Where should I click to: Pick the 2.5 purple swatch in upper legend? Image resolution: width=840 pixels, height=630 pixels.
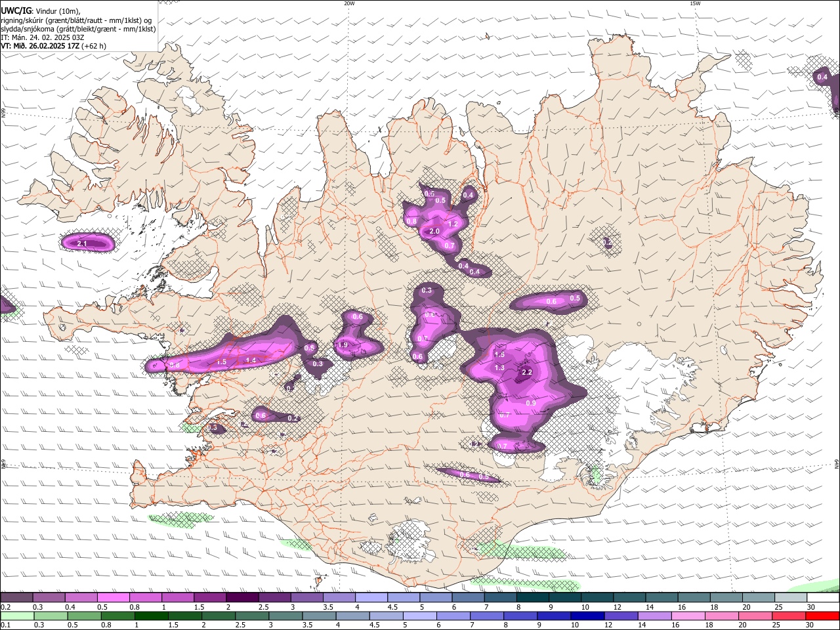274,597
